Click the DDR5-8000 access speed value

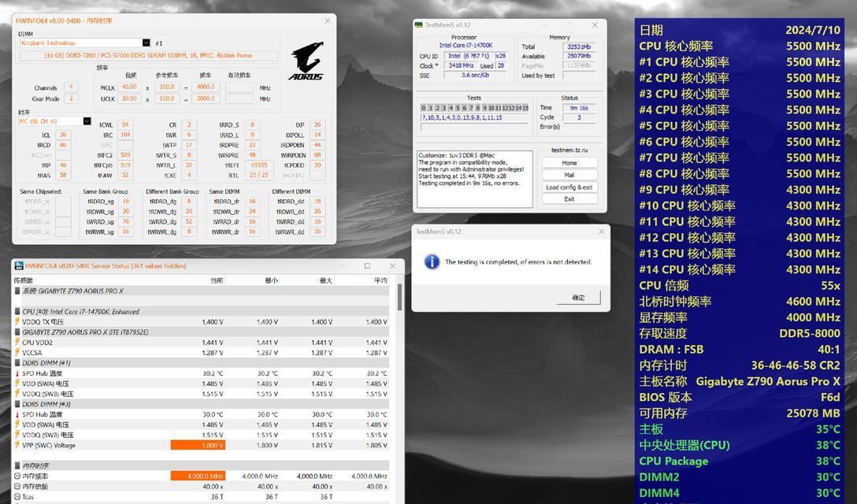point(810,333)
